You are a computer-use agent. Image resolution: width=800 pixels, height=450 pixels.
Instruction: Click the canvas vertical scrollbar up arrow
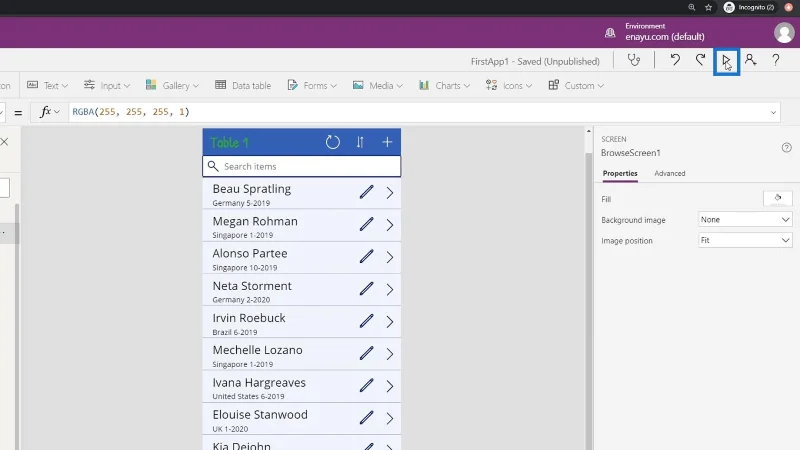tap(588, 132)
